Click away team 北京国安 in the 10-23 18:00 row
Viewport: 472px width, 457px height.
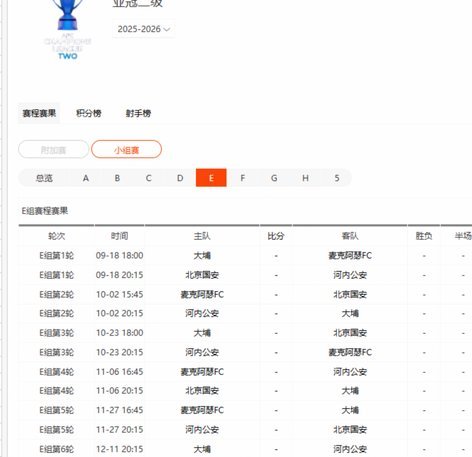click(x=350, y=333)
